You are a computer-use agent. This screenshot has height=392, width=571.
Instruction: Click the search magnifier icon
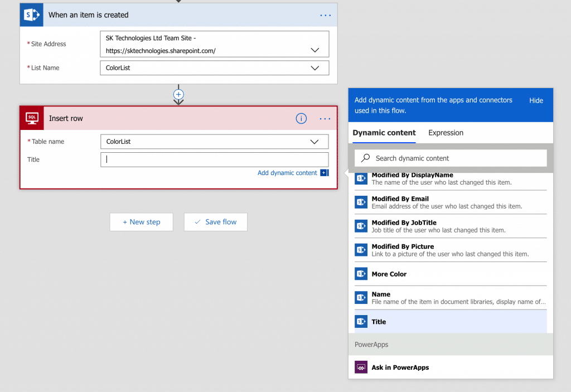(366, 158)
